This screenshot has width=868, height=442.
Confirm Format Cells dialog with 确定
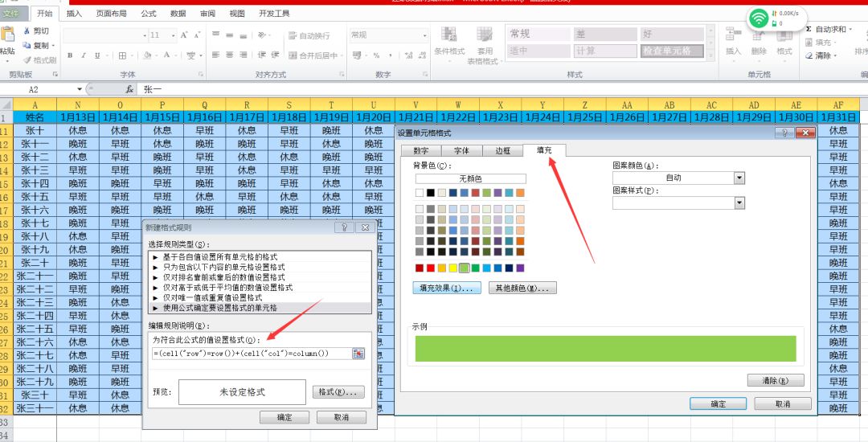[x=718, y=404]
